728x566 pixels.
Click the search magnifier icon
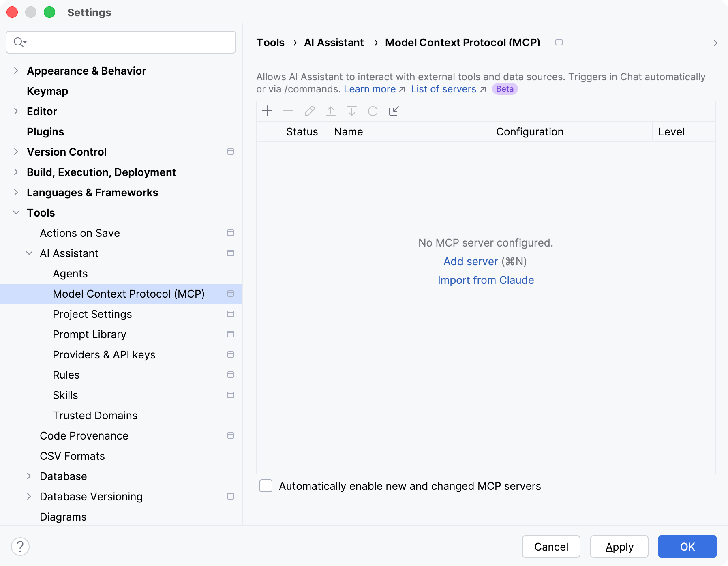click(19, 42)
